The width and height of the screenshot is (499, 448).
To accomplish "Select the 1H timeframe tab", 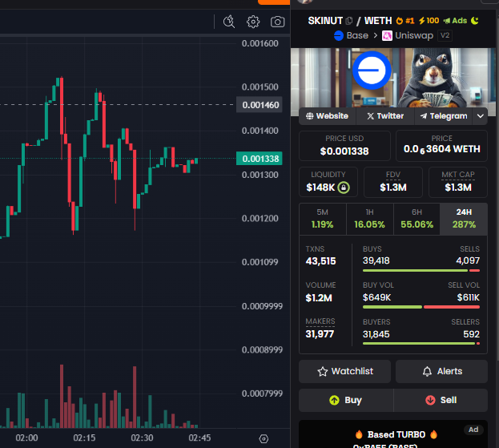I will pyautogui.click(x=369, y=219).
